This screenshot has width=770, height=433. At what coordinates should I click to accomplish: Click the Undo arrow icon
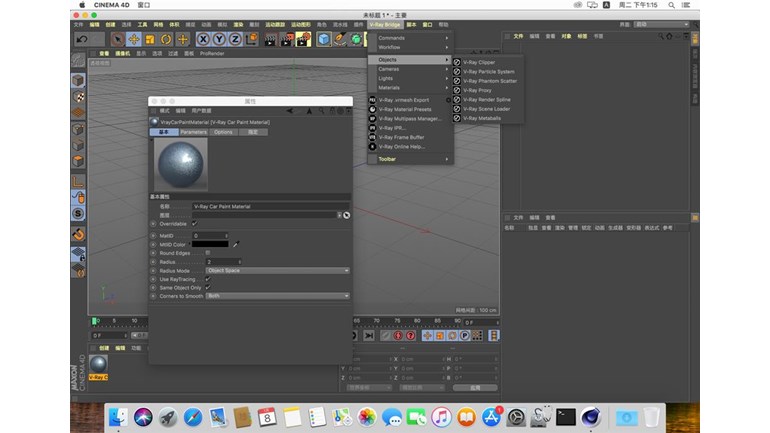click(x=83, y=39)
